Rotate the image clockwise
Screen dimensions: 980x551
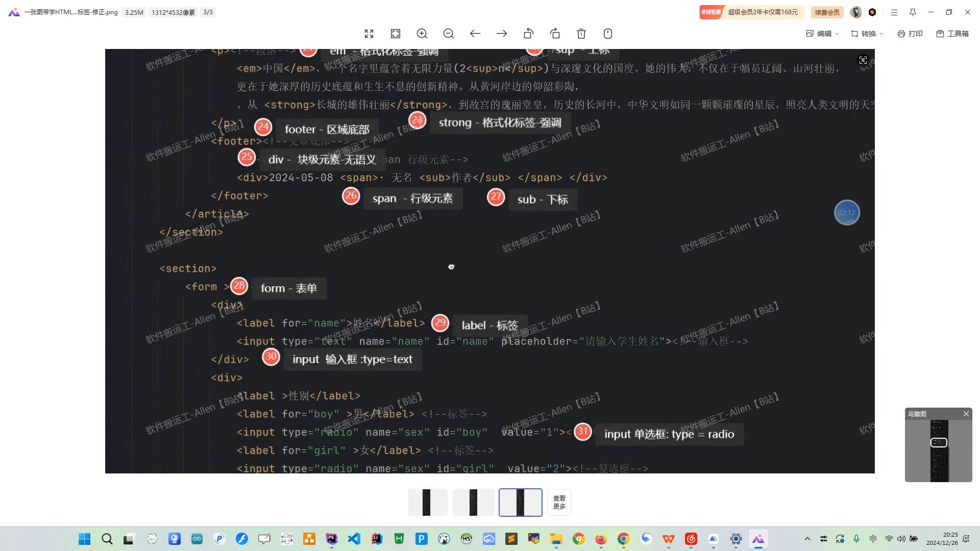555,34
